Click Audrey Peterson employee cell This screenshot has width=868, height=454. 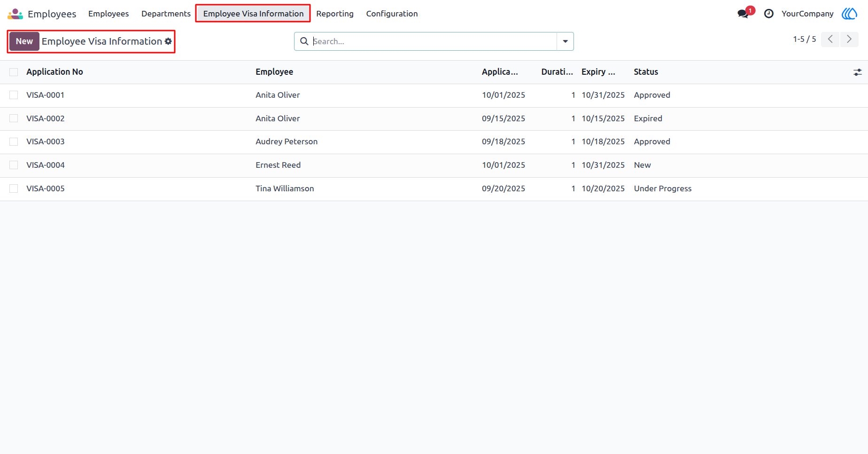click(x=287, y=141)
